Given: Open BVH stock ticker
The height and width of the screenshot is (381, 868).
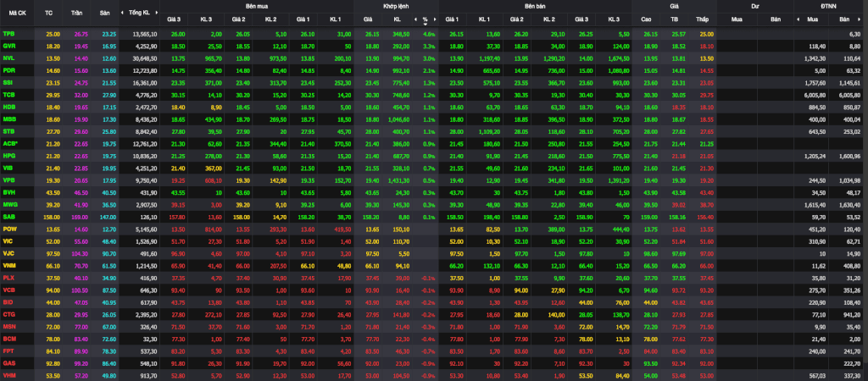Looking at the screenshot, I should click(x=8, y=192).
